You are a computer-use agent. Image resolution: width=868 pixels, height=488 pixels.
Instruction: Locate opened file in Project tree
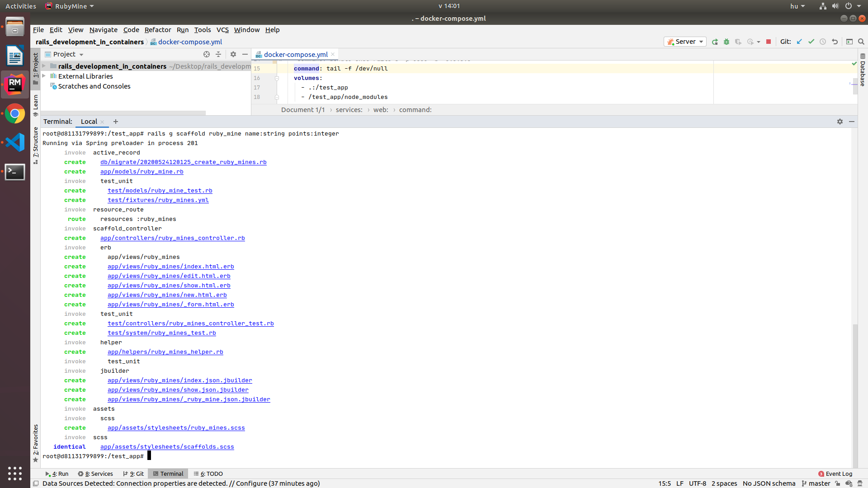tap(207, 54)
